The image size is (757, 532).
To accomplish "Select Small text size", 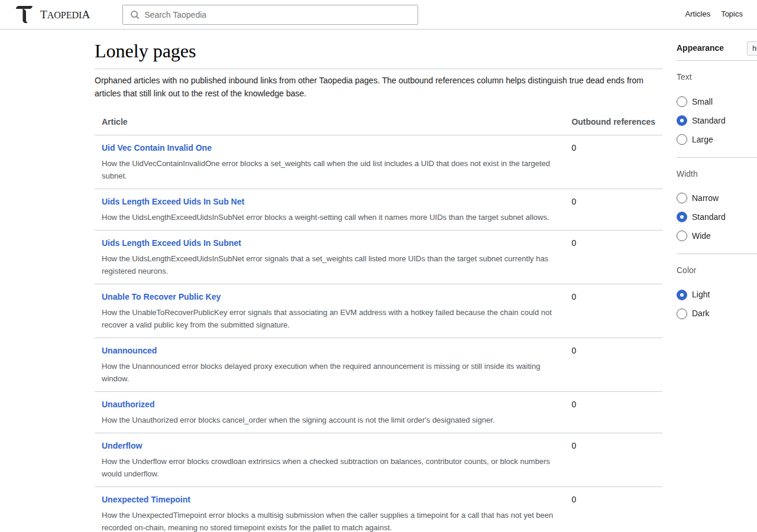I will pyautogui.click(x=682, y=102).
